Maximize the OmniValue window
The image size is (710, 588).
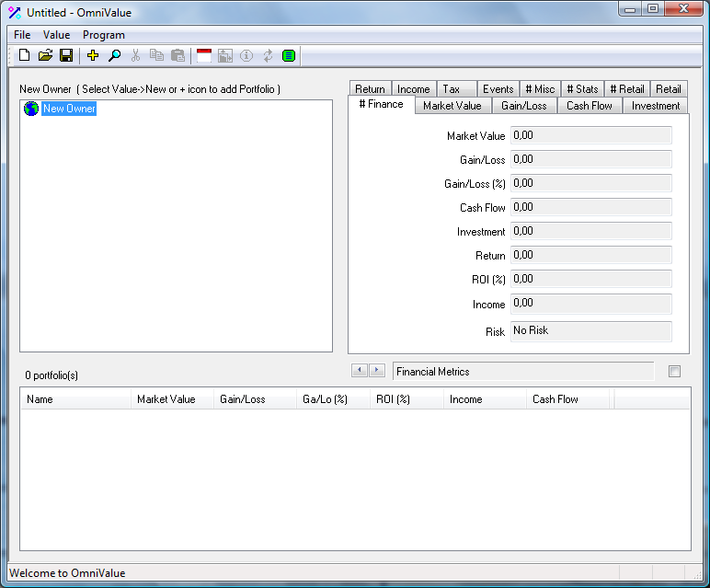(x=653, y=9)
